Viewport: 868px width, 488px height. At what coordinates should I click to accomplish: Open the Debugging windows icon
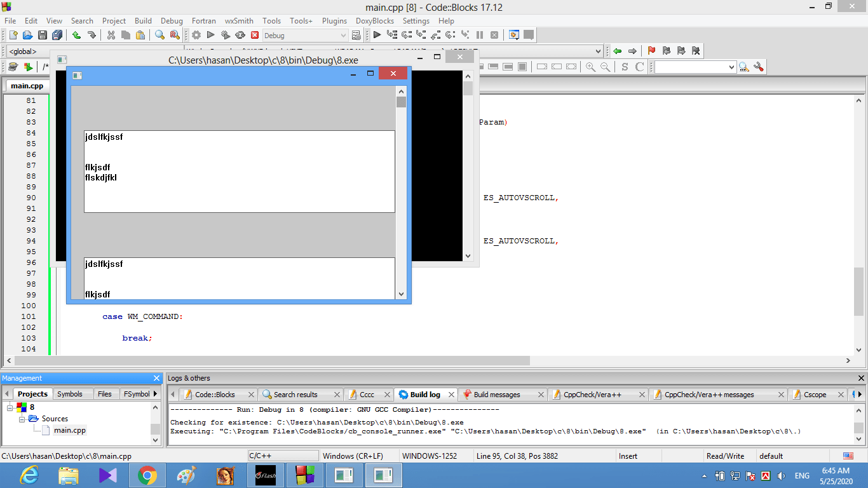tap(514, 35)
